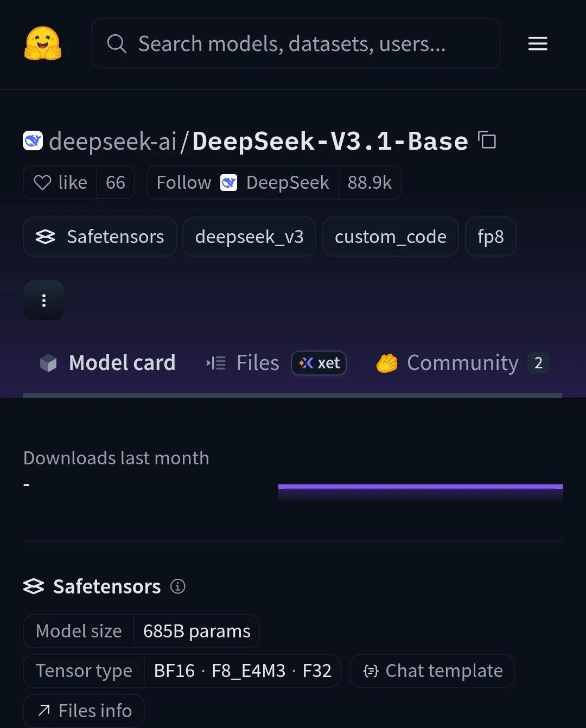Screen dimensions: 586x728
Task: Switch to the Model card tab
Action: (x=107, y=363)
